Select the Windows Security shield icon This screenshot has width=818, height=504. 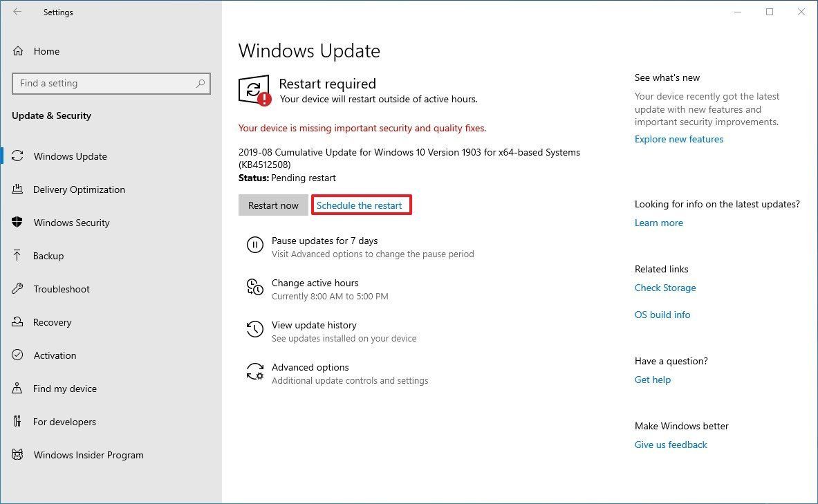(17, 223)
